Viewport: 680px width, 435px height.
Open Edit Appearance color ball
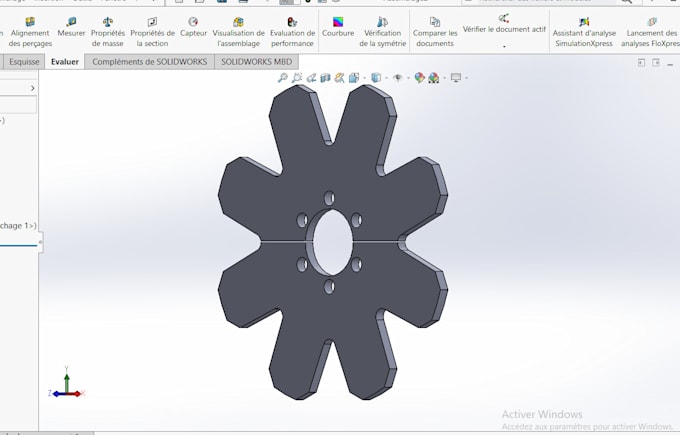(x=419, y=78)
